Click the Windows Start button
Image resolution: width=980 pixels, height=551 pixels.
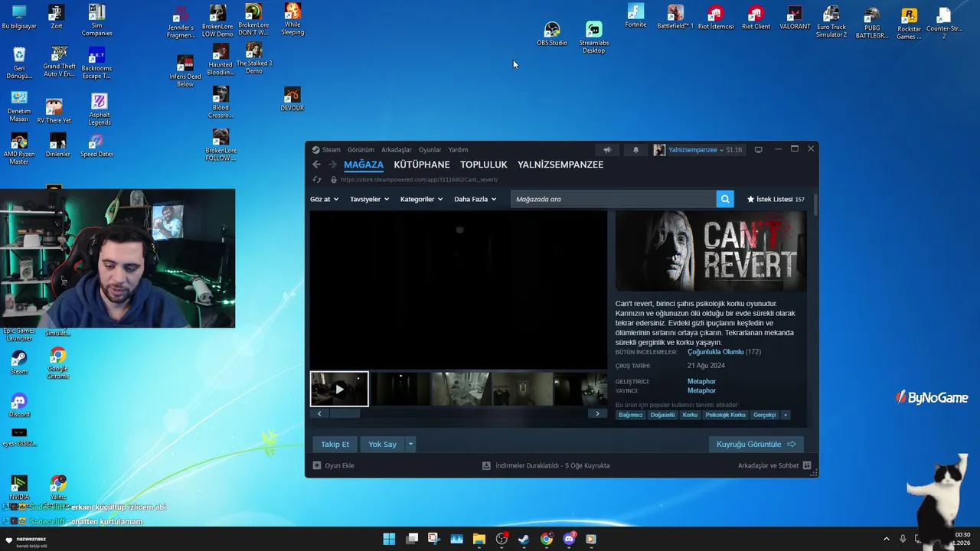click(x=389, y=539)
